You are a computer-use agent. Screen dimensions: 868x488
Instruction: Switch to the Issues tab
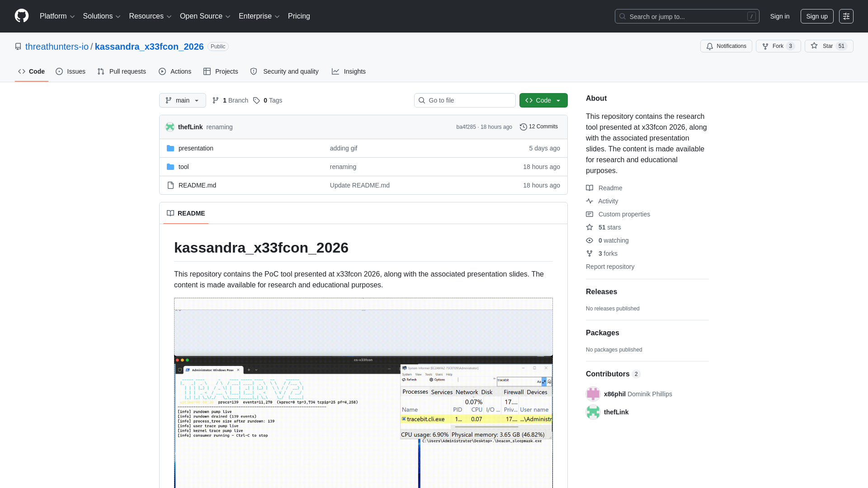71,71
